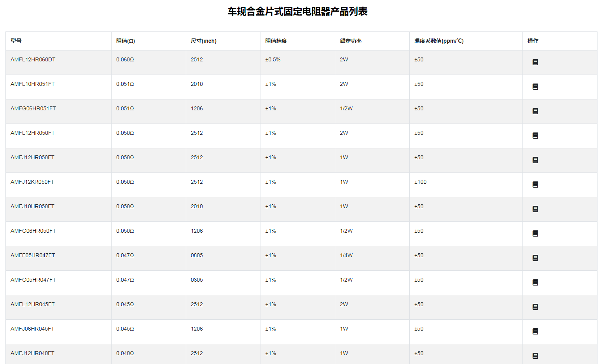Click the 尺寸(inch) column header
Image resolution: width=601 pixels, height=364 pixels.
203,41
